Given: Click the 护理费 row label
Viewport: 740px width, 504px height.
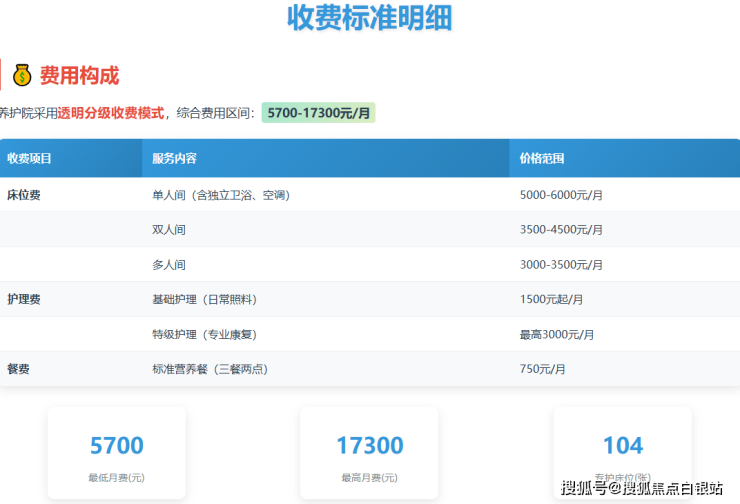Looking at the screenshot, I should [x=24, y=299].
